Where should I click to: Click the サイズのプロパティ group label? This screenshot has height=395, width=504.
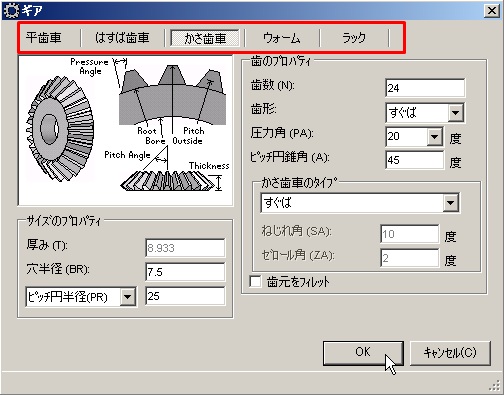63,221
